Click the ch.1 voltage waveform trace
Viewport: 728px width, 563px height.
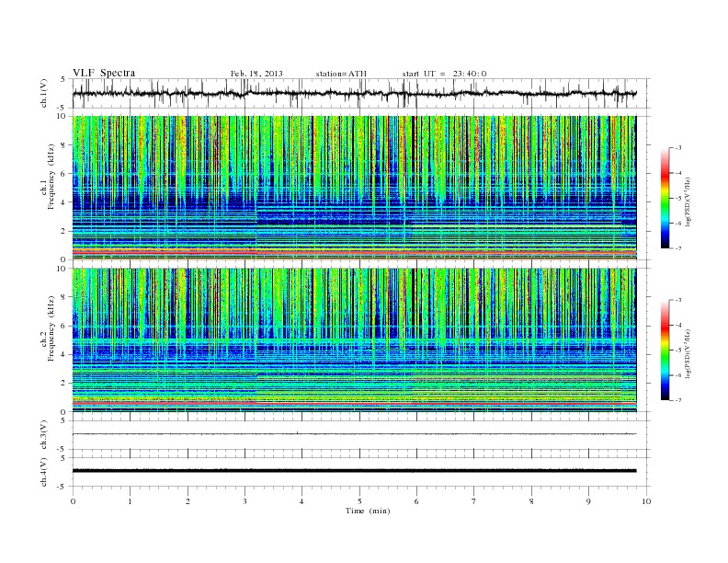pyautogui.click(x=354, y=93)
